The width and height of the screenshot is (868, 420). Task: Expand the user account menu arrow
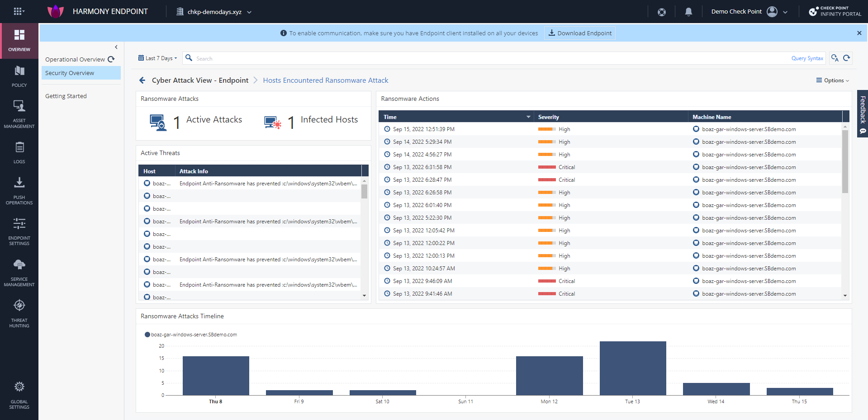[785, 12]
